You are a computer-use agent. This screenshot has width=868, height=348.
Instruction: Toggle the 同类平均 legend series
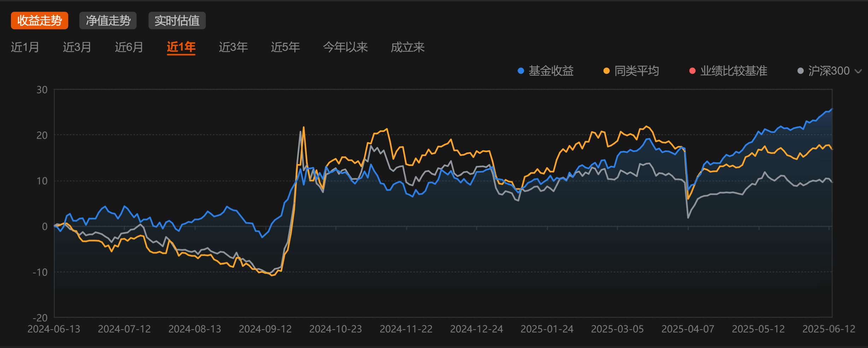[631, 71]
